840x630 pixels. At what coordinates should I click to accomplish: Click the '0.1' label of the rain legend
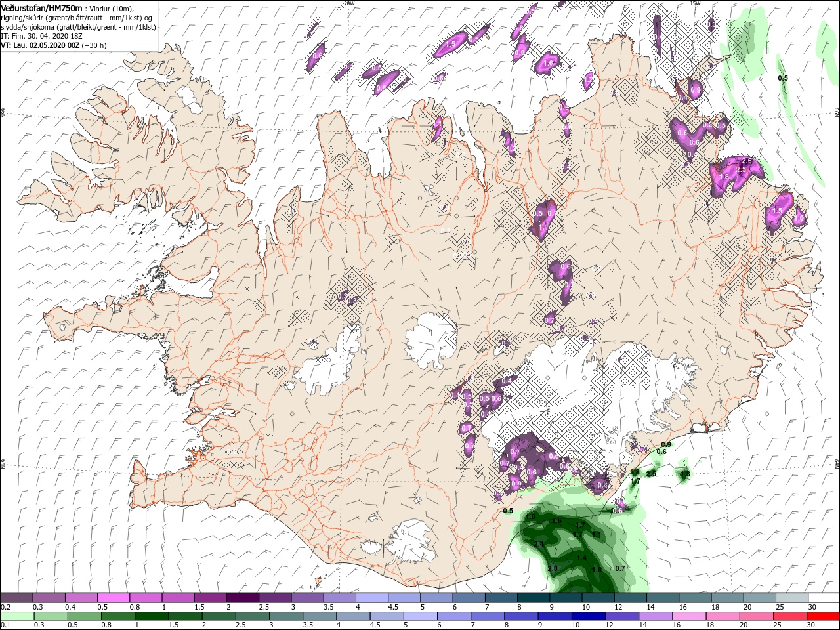click(5, 625)
